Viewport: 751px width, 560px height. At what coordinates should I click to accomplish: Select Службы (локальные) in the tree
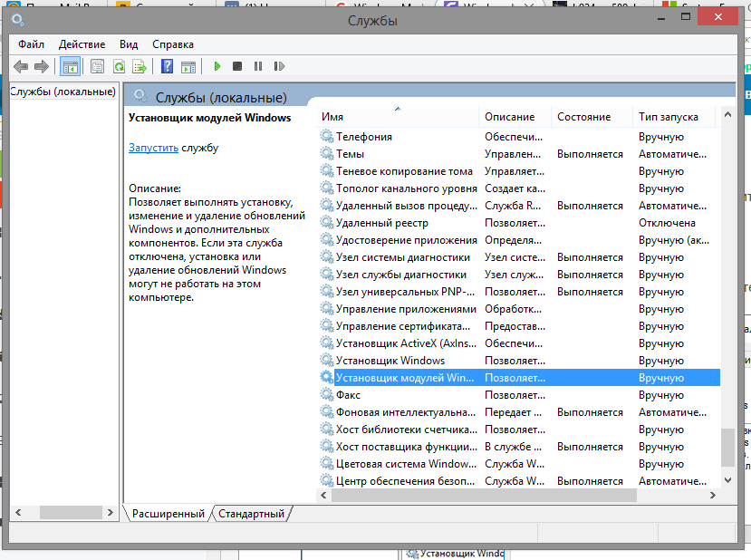tap(63, 92)
